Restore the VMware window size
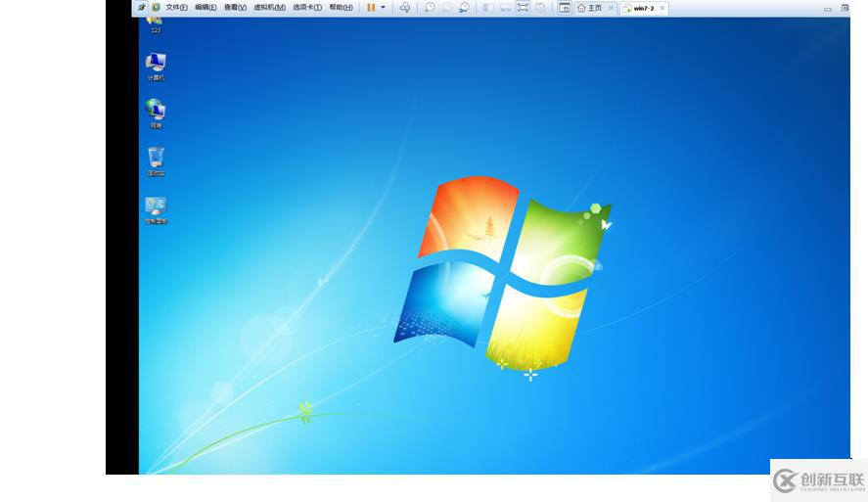The image size is (868, 502). (845, 8)
